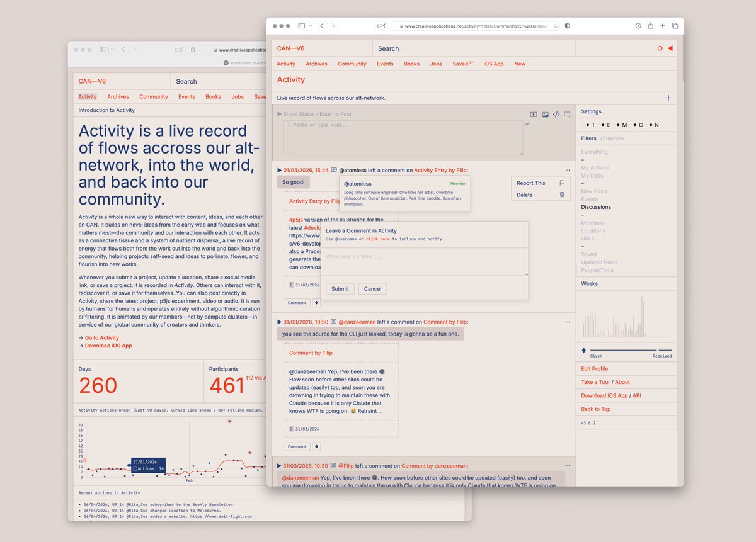
Task: Open new tab with plus in front window
Action: point(662,26)
